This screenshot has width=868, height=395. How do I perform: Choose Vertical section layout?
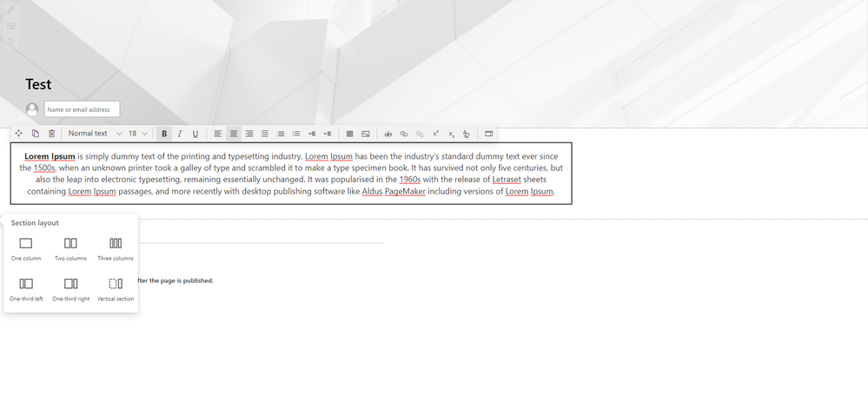pyautogui.click(x=116, y=289)
